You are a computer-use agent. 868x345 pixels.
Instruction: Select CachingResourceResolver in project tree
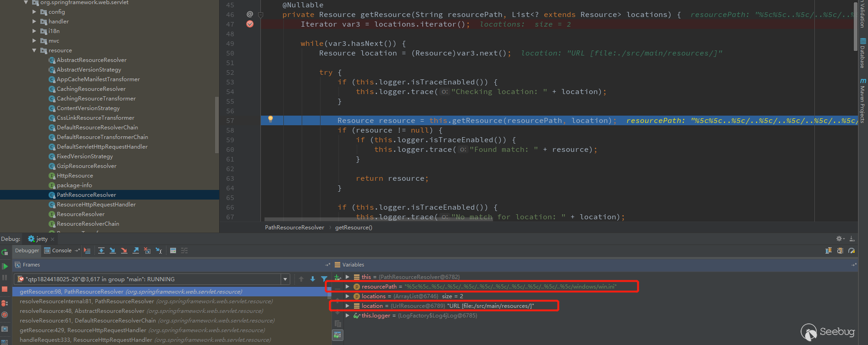(x=91, y=89)
